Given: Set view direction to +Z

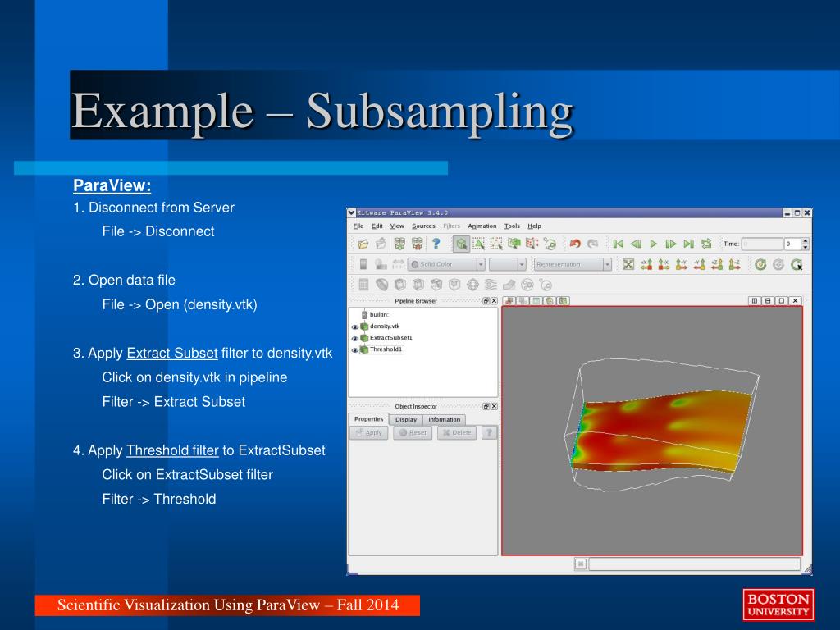Looking at the screenshot, I should click(x=717, y=264).
